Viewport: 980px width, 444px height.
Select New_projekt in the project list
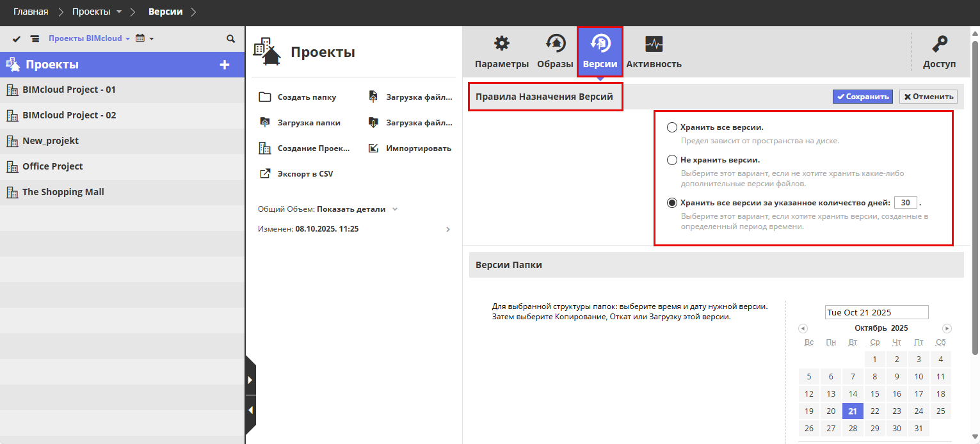(122, 141)
